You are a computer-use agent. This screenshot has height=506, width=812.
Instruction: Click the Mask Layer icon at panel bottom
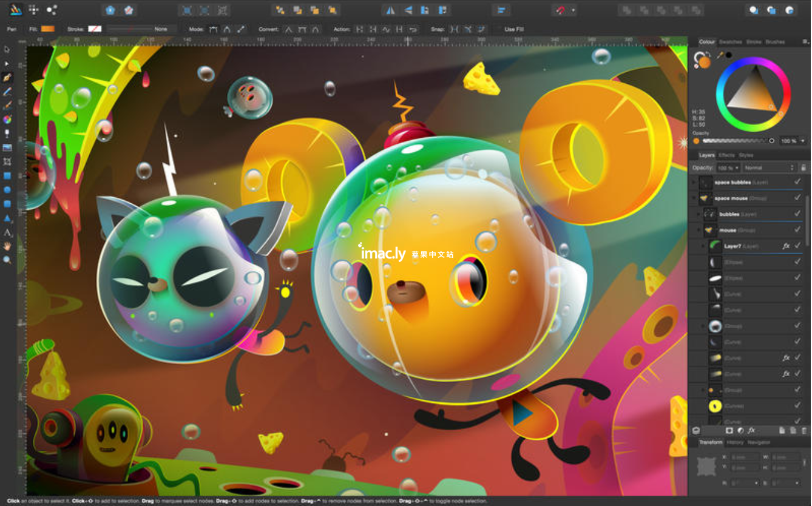pos(729,430)
